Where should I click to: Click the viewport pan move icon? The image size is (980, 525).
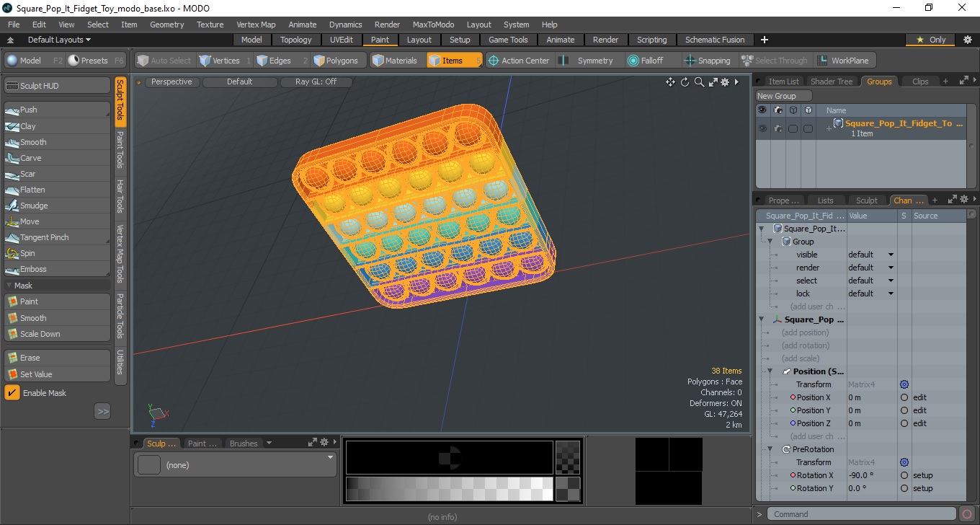[x=670, y=82]
